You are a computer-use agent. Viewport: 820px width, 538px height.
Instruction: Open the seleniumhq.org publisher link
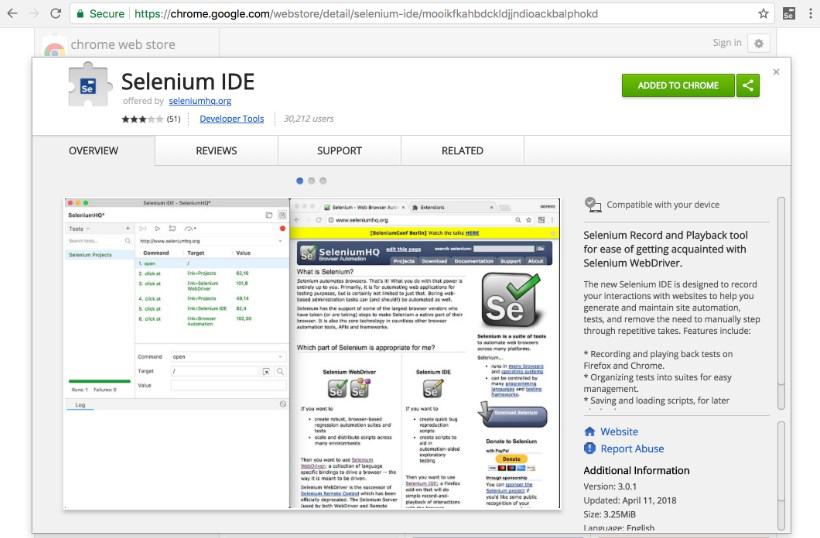click(x=200, y=101)
